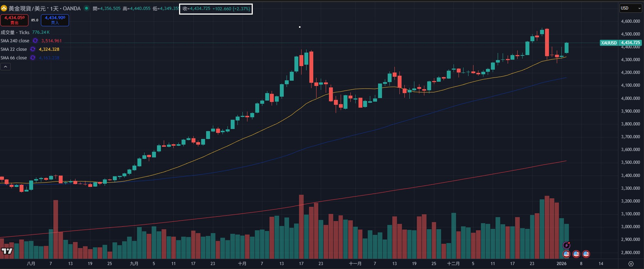This screenshot has width=644, height=269.
Task: Click the red 賣出 sell button
Action: click(x=14, y=20)
